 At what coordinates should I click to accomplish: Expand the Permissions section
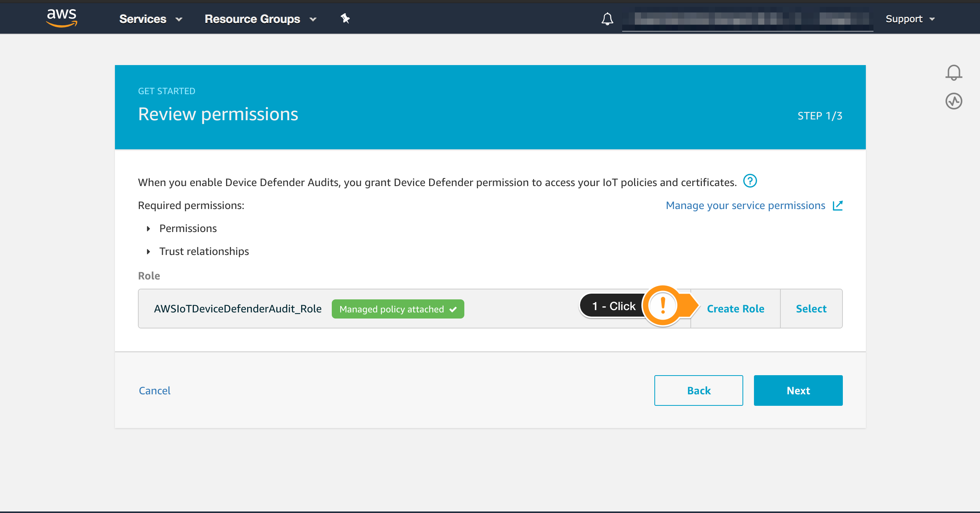click(x=182, y=229)
